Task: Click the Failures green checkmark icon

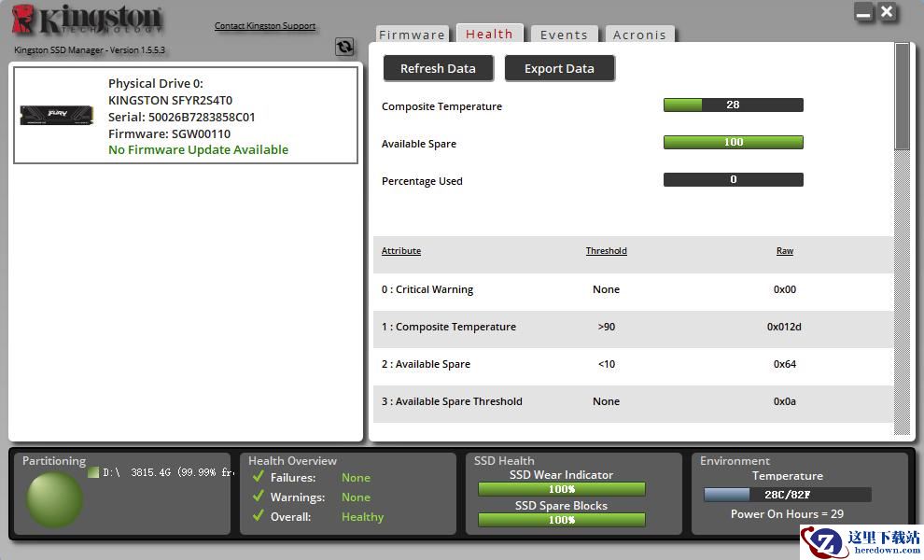Action: (259, 476)
